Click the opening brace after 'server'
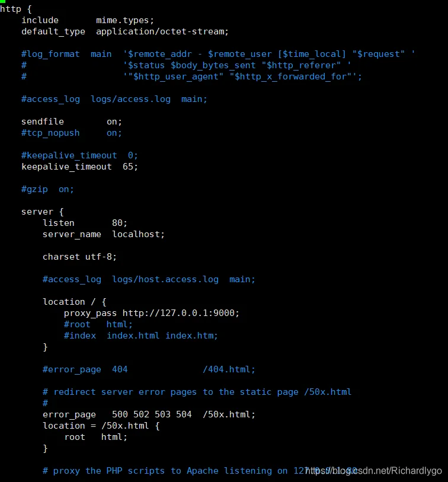 [x=61, y=212]
